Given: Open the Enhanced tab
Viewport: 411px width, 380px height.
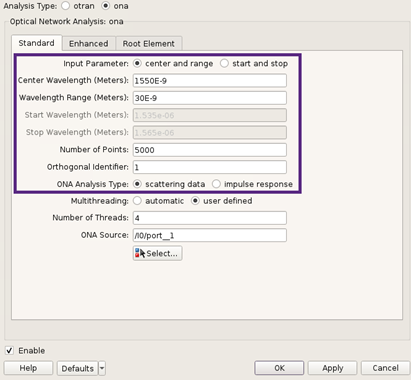Looking at the screenshot, I should click(x=89, y=44).
